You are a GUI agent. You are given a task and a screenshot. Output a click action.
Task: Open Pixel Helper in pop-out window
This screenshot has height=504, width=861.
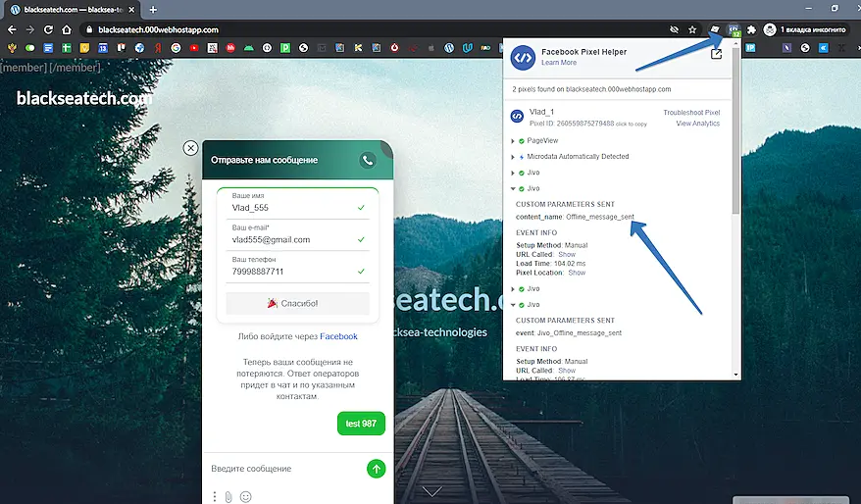(x=716, y=54)
